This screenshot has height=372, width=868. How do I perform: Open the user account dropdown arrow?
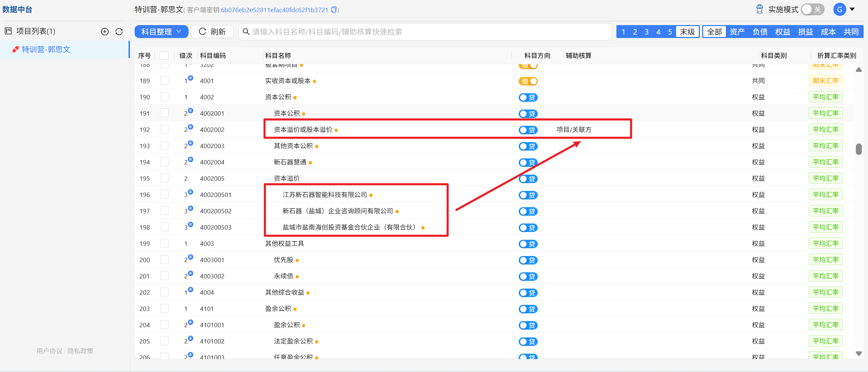[852, 9]
